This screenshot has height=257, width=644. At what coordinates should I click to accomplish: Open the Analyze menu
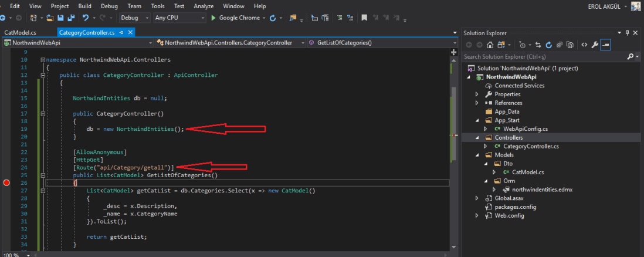(x=203, y=6)
